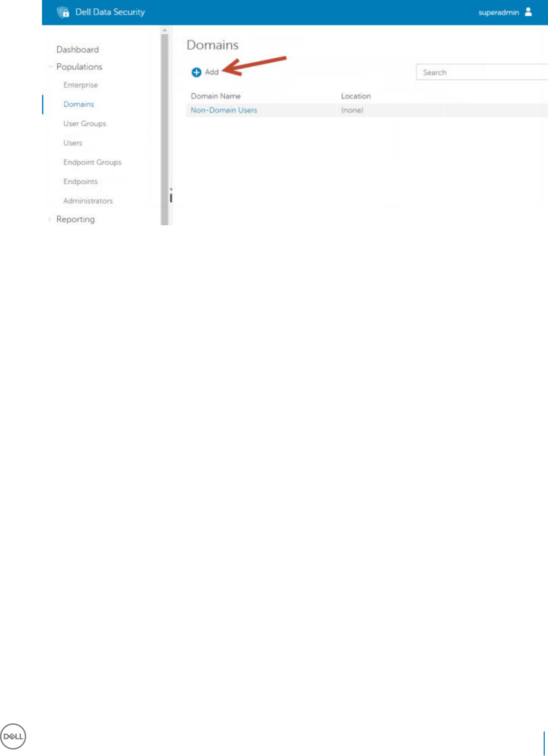Select Enterprise in the sidebar
The height and width of the screenshot is (756, 548).
80,85
